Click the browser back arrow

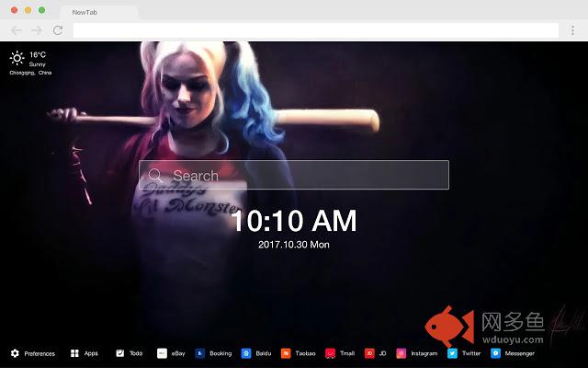point(16,30)
